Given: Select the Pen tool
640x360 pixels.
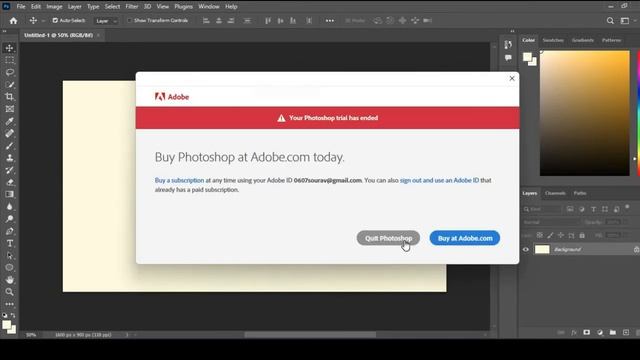Looking at the screenshot, I should pos(9,231).
